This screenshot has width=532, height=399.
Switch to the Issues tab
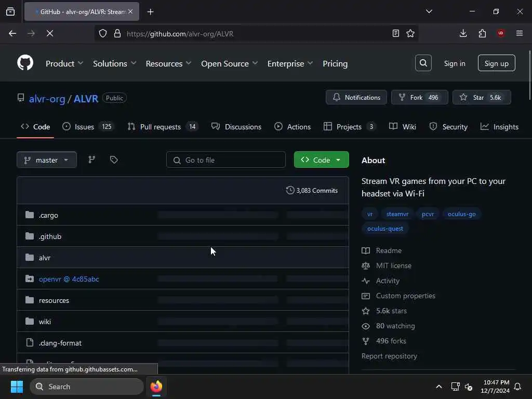coord(88,127)
